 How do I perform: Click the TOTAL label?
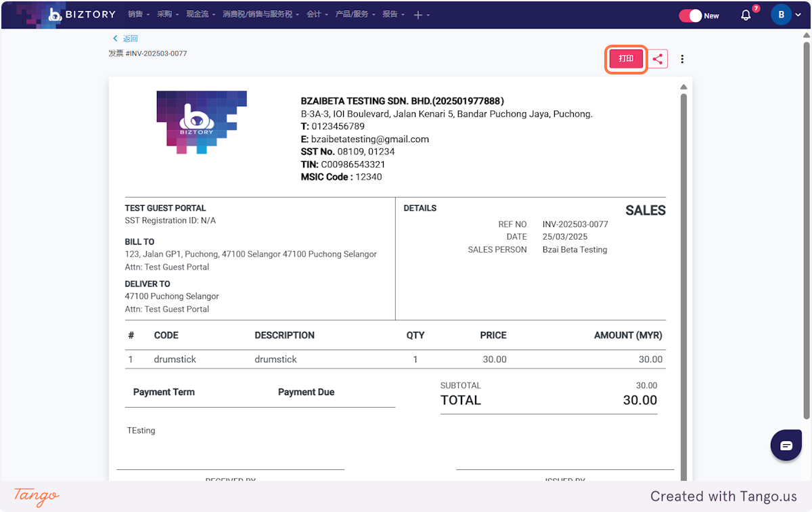(461, 400)
